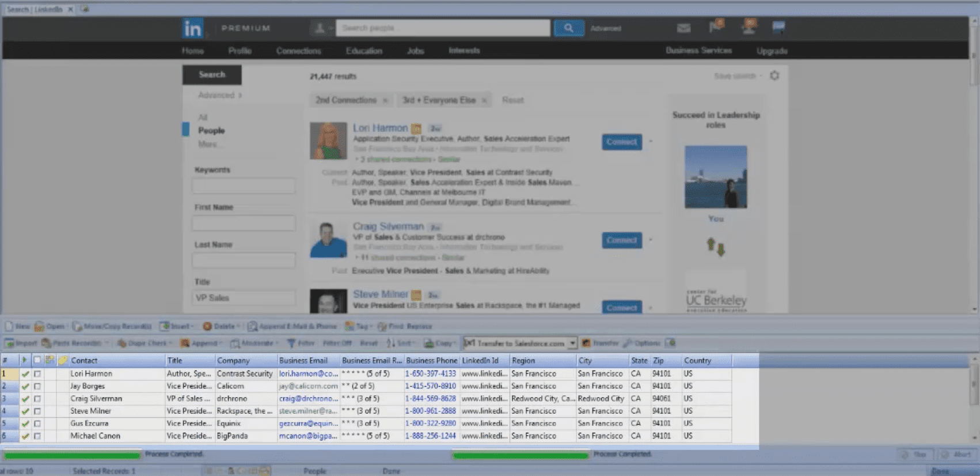The height and width of the screenshot is (476, 980).
Task: Click Append E-Mail & Phone tool
Action: [292, 326]
